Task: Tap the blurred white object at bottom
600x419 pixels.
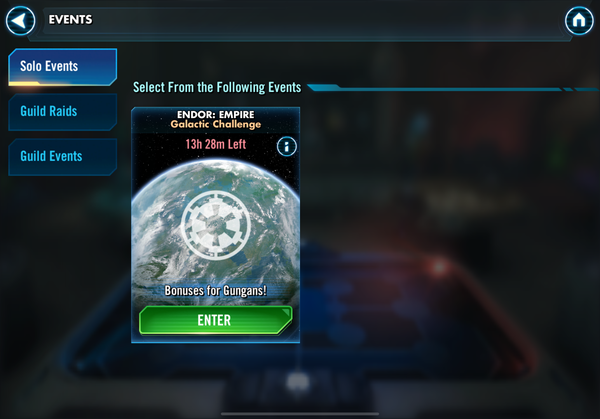Action: pos(298,382)
